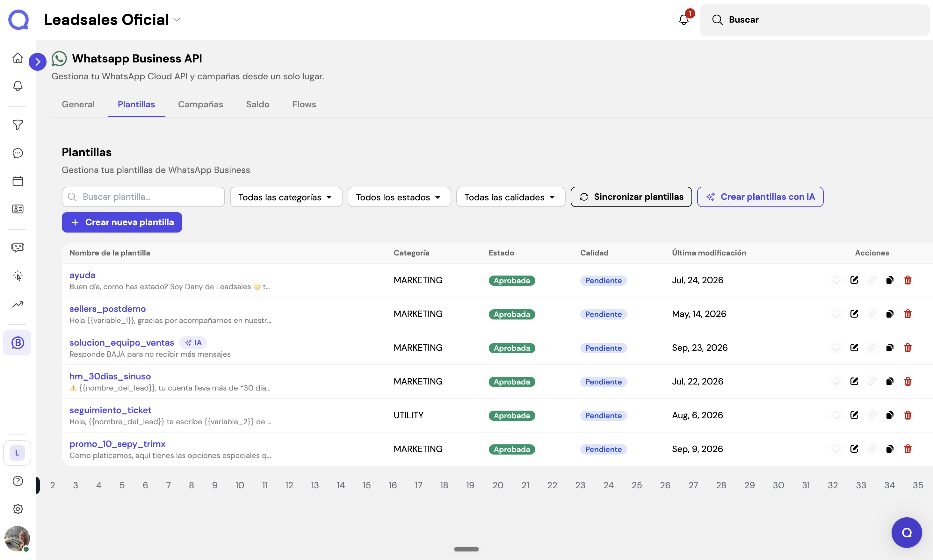Viewport: 933px width, 560px height.
Task: Click the Buscar plantilla search field
Action: 143,197
